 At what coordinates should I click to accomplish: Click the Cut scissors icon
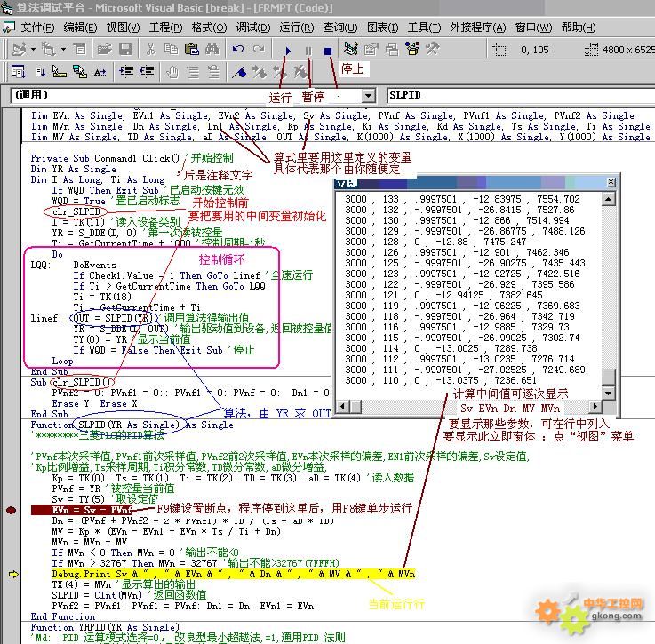151,49
